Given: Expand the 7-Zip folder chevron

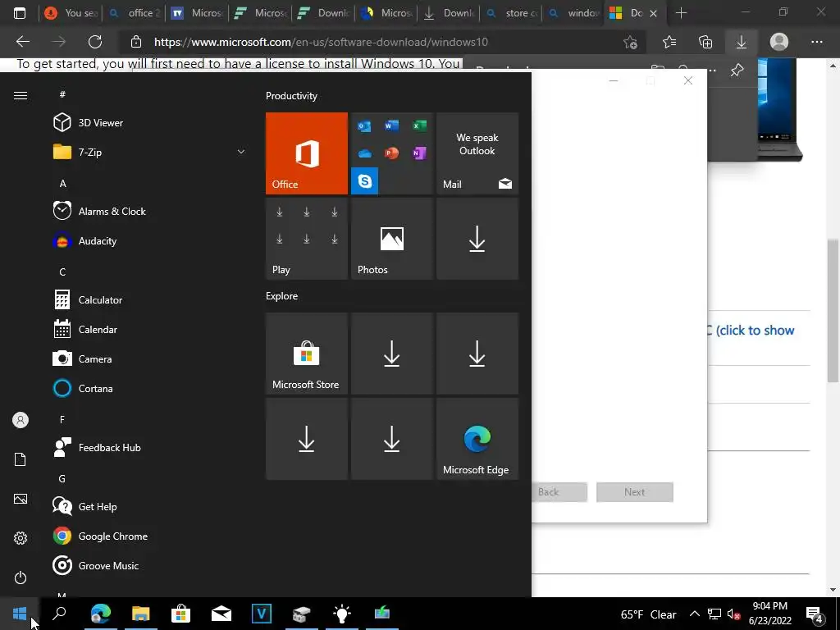Looking at the screenshot, I should coord(241,152).
